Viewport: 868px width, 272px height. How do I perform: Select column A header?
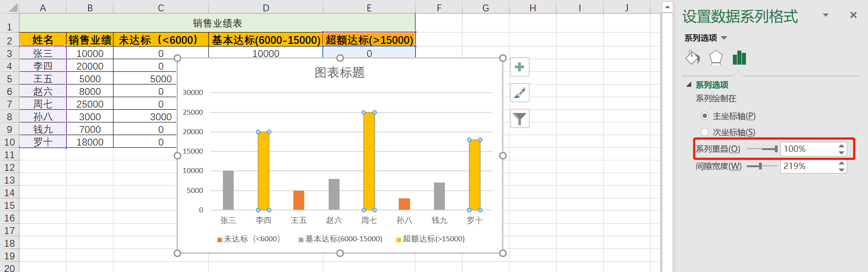[x=43, y=8]
